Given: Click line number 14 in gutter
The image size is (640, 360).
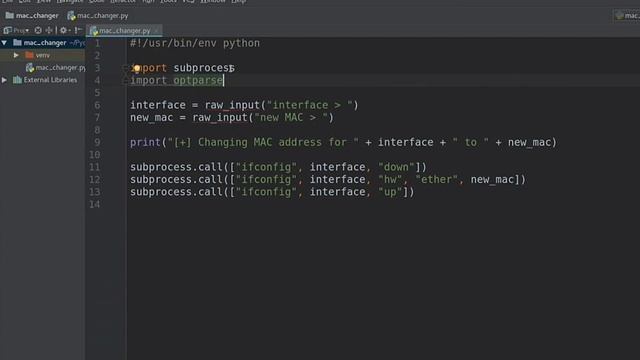Looking at the screenshot, I should point(95,204).
